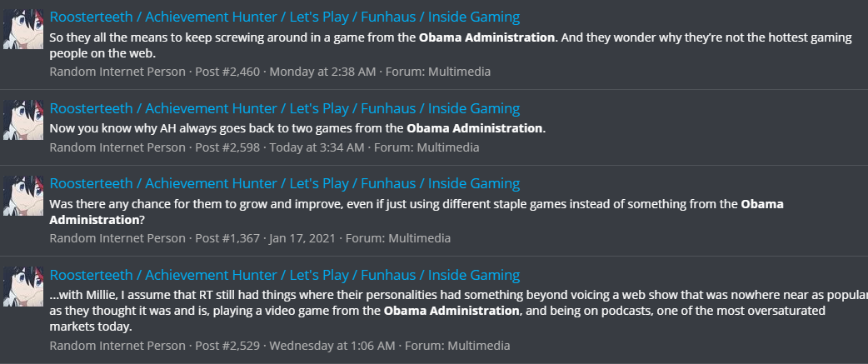
Task: Click Random Internet Person on post #2,460
Action: pos(117,72)
